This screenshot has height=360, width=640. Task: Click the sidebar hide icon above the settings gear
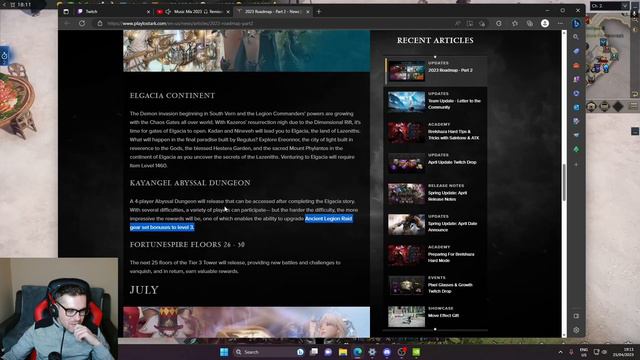(576, 316)
